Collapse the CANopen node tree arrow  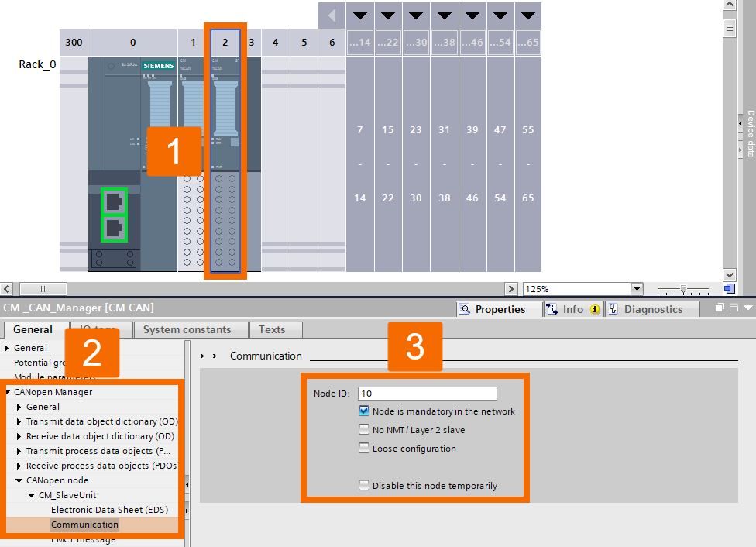(x=19, y=480)
